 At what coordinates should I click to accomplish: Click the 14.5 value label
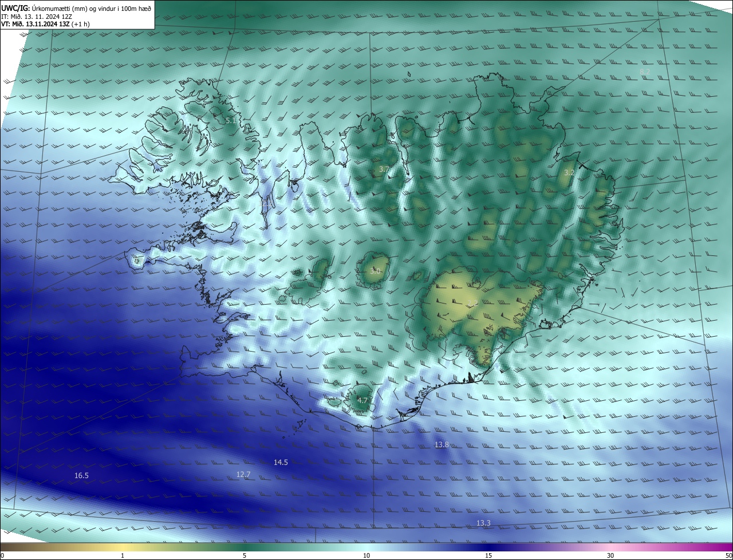pyautogui.click(x=281, y=462)
